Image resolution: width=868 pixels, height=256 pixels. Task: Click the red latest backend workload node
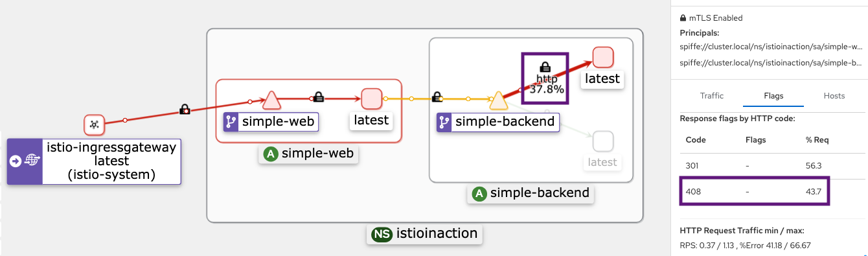coord(602,57)
